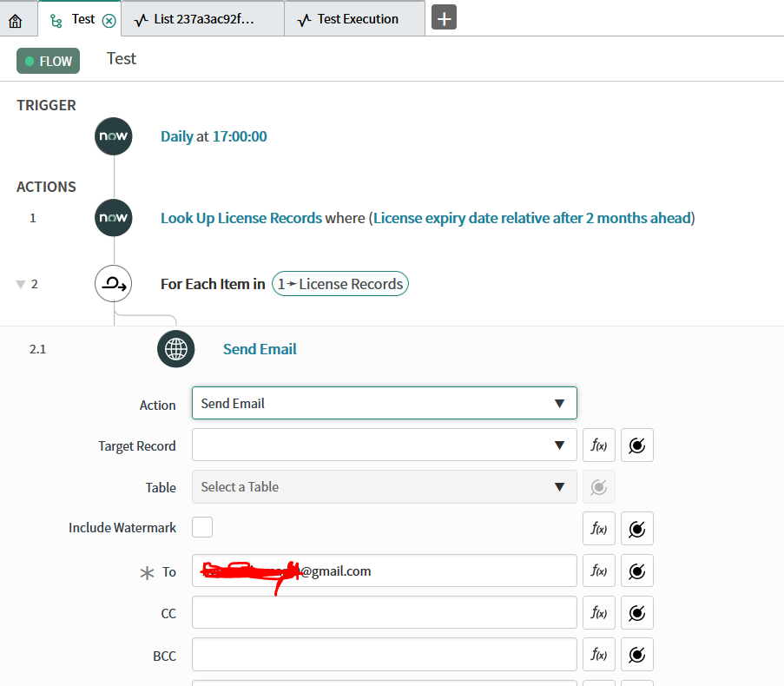Click the step number 2.1 label
The height and width of the screenshot is (686, 784).
click(x=37, y=349)
